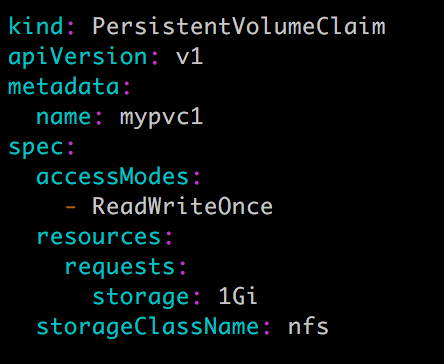This screenshot has width=444, height=364.
Task: Click the accessModes key
Action: tap(113, 176)
